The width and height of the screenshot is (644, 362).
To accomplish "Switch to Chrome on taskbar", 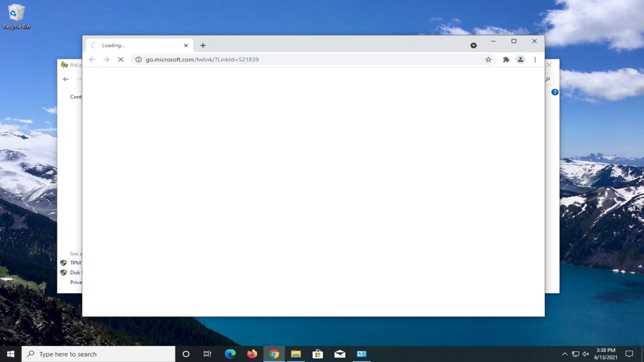I will pyautogui.click(x=274, y=354).
